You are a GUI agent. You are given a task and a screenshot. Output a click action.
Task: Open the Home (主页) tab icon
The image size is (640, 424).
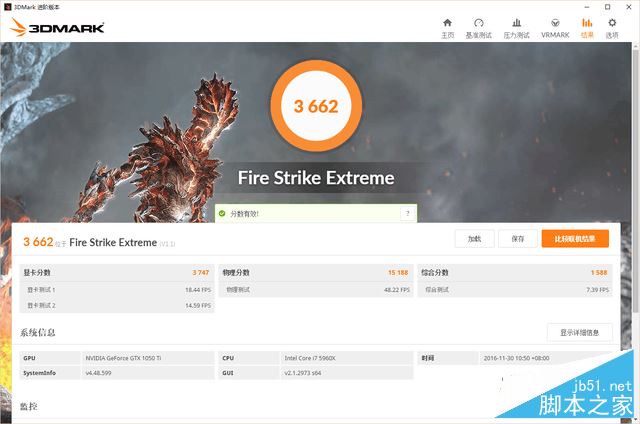click(447, 23)
